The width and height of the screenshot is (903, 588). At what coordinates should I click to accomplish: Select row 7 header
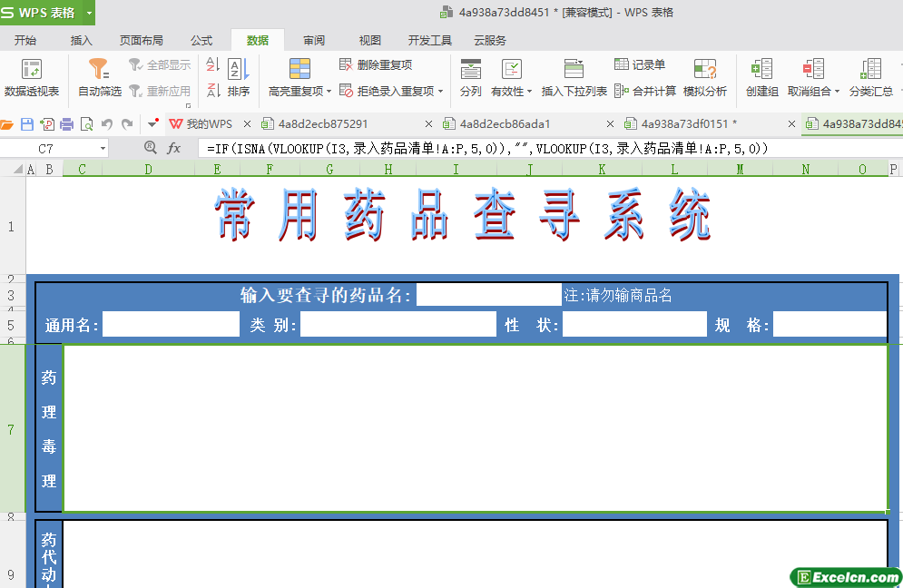pyautogui.click(x=12, y=429)
